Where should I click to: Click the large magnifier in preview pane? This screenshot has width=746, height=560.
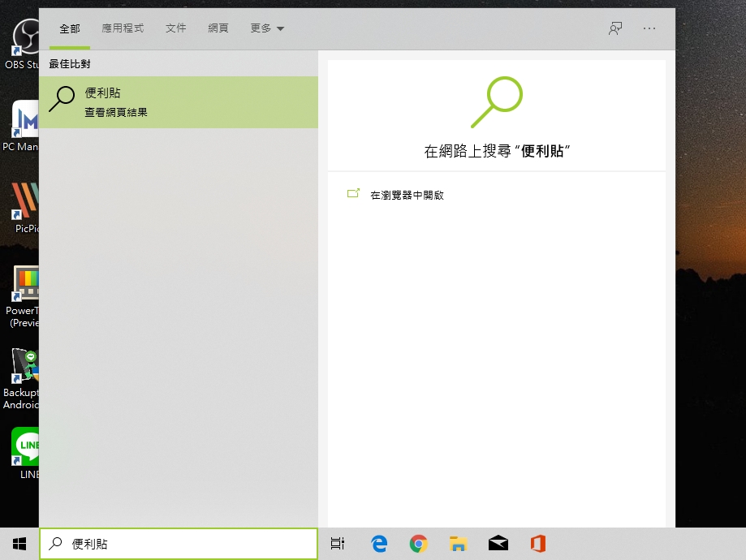[x=496, y=102]
